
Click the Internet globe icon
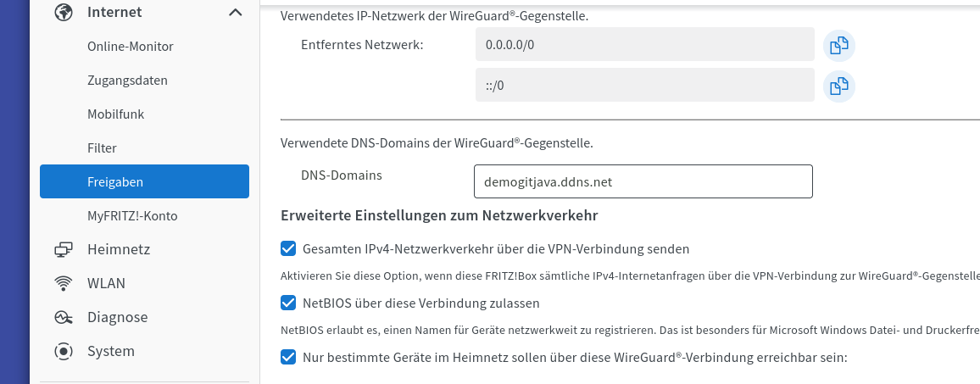tap(63, 12)
